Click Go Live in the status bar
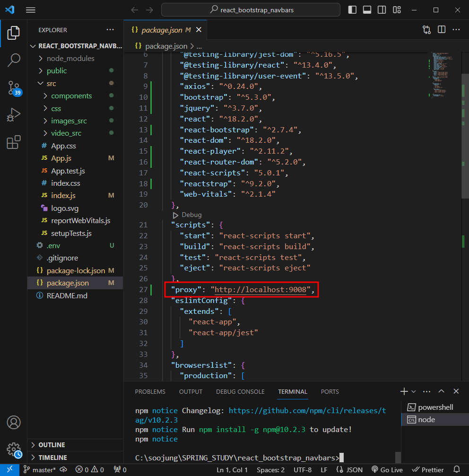Image resolution: width=469 pixels, height=476 pixels. (387, 470)
